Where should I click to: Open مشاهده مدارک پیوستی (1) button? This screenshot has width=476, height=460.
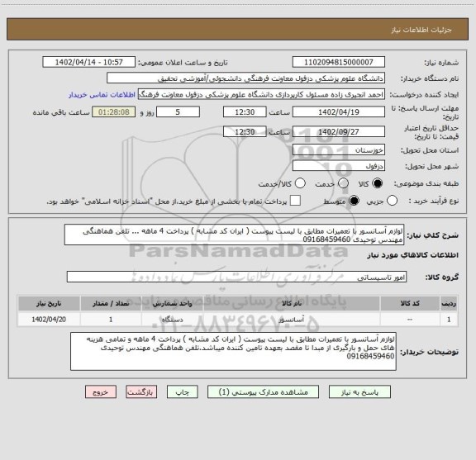click(263, 392)
